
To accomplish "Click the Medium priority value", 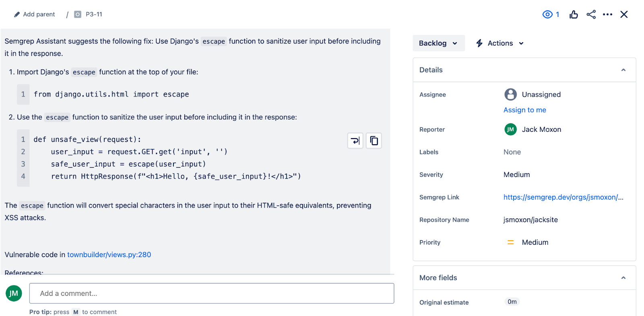I will click(535, 242).
